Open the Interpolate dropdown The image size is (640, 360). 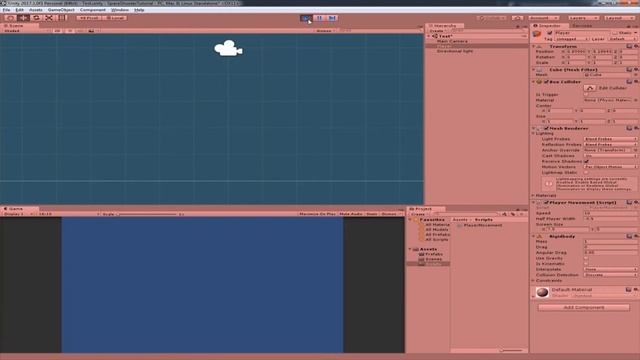[x=610, y=269]
